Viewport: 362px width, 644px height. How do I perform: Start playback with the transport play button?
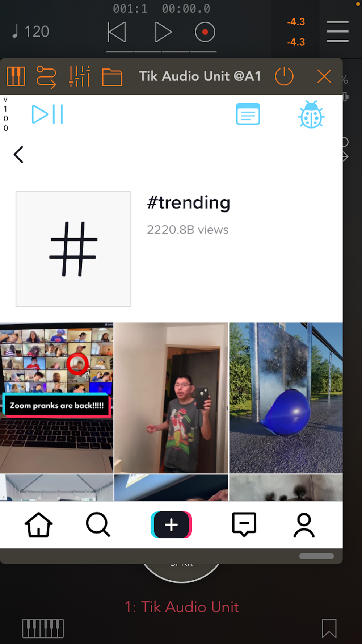click(x=163, y=32)
